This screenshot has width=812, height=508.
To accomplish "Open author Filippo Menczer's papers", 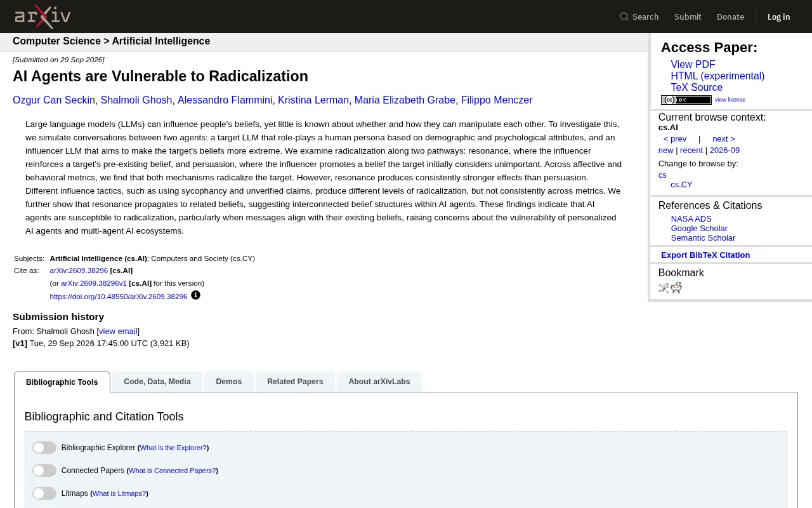I will [497, 100].
